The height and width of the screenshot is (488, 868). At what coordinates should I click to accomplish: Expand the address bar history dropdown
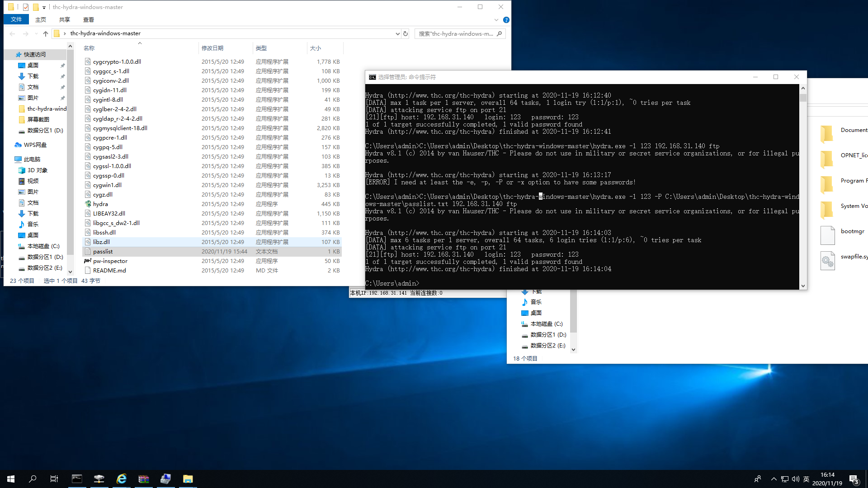coord(397,33)
